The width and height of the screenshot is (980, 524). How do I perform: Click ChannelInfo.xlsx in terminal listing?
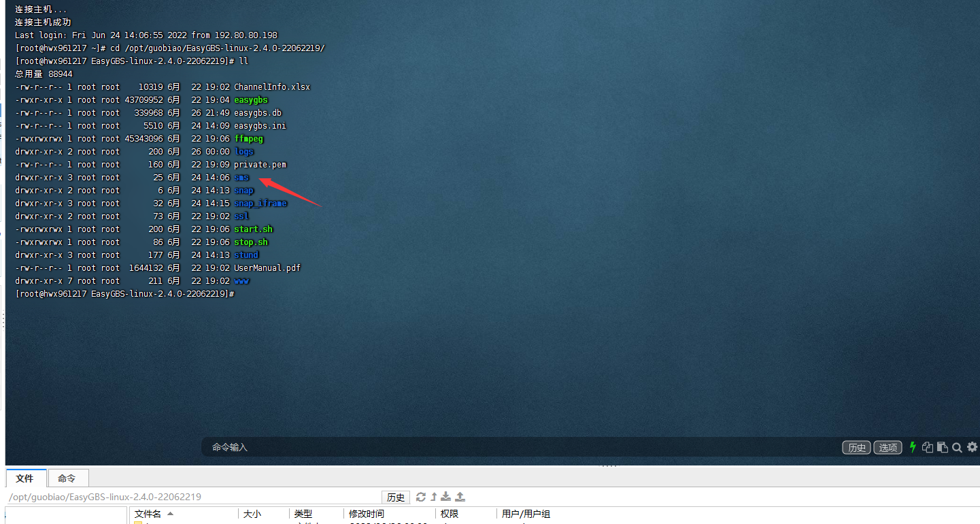click(272, 87)
